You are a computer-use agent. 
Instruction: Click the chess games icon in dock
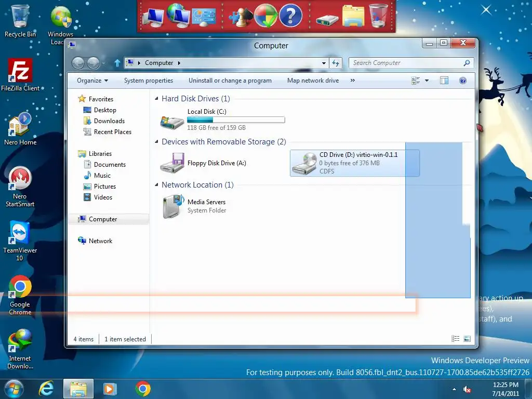click(x=241, y=17)
